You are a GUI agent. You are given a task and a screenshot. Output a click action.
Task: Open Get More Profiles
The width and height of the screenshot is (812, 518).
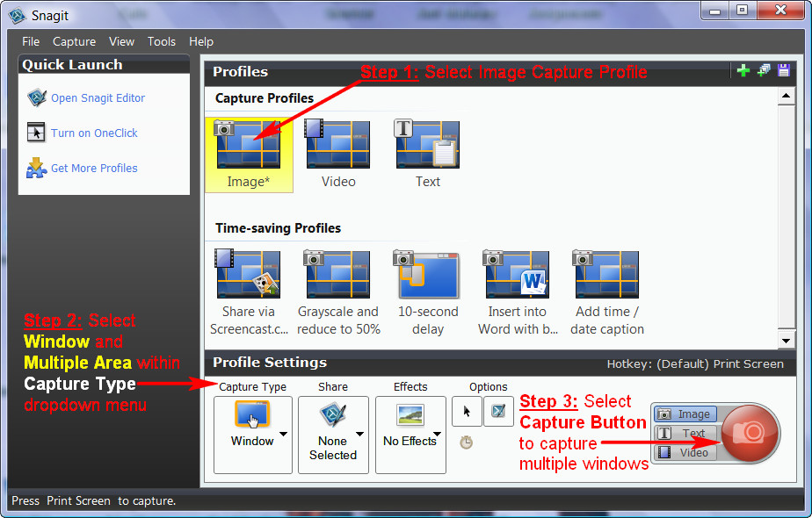pyautogui.click(x=93, y=168)
